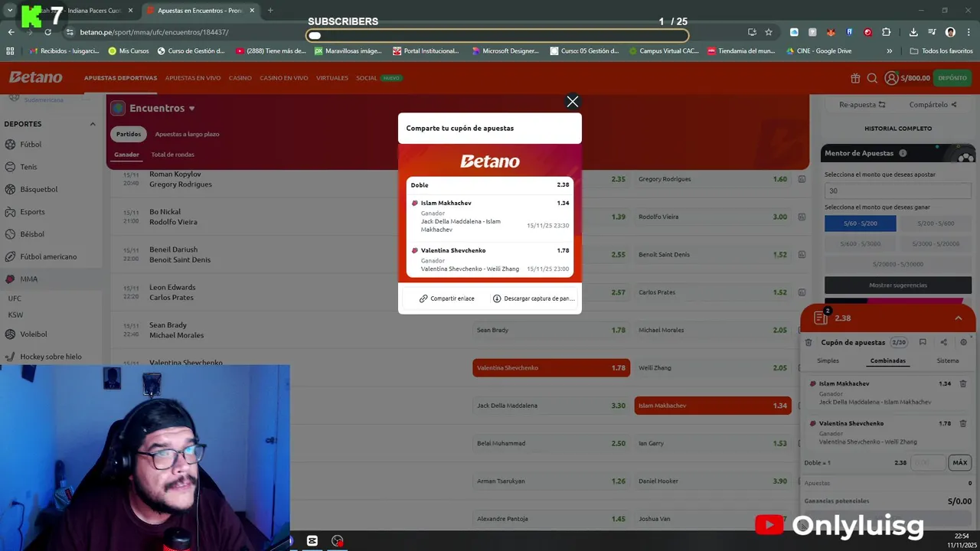Viewport: 980px width, 551px height.
Task: Open the Virtuales section
Action: [x=332, y=78]
